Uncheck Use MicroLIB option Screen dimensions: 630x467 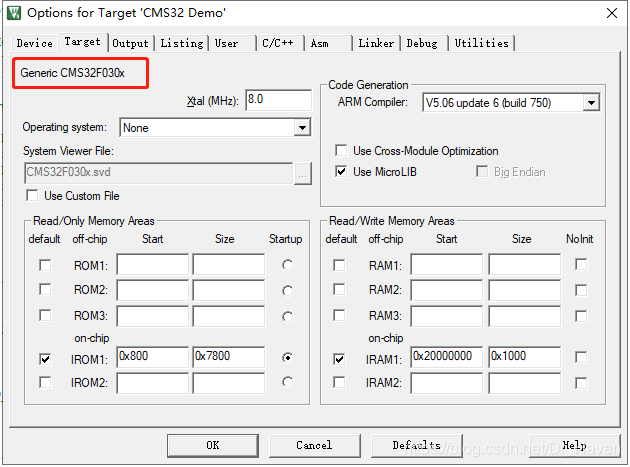point(341,172)
